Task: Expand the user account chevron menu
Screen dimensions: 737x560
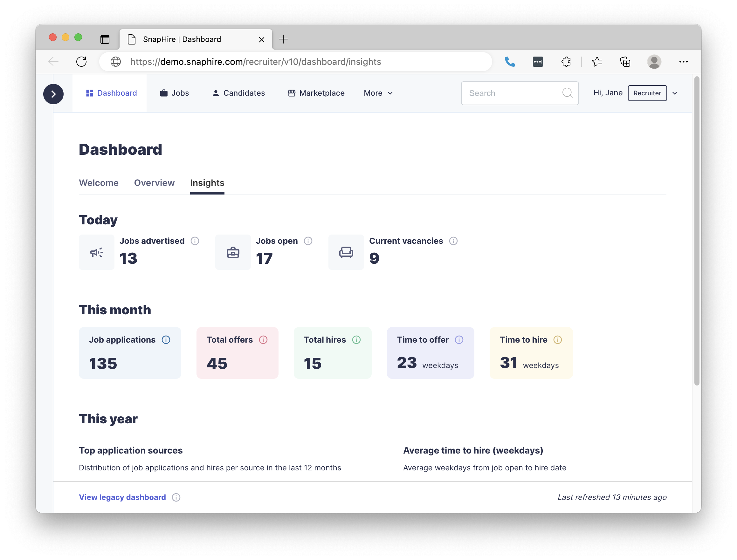Action: point(675,93)
